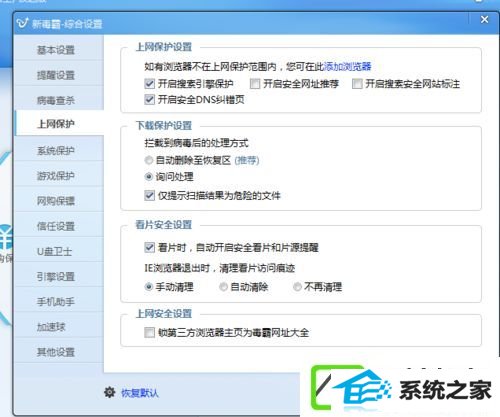Select 不再清理 radio option
Screen dimensions: 500x417
point(297,287)
